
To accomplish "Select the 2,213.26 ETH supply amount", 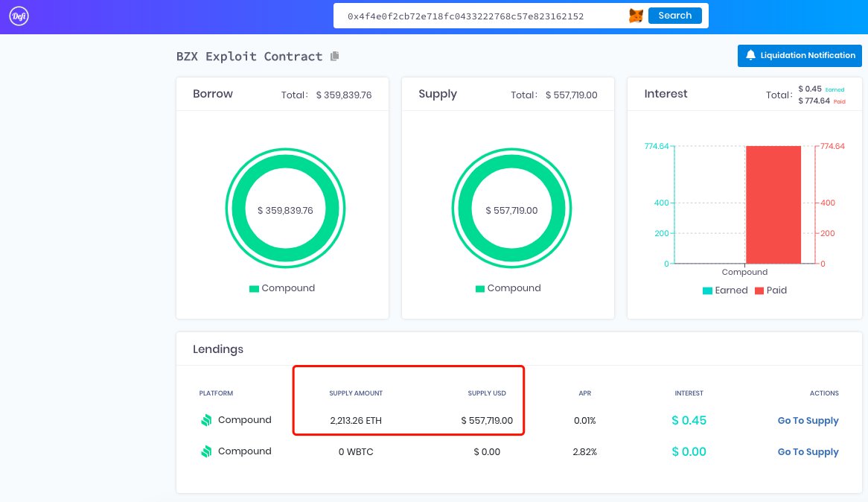I will coord(356,421).
